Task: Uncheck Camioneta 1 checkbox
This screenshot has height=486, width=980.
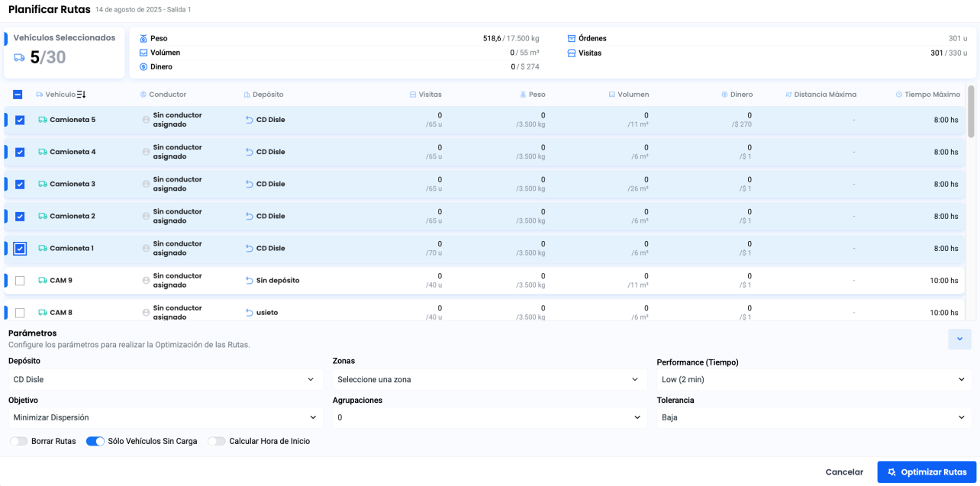Action: [x=20, y=248]
